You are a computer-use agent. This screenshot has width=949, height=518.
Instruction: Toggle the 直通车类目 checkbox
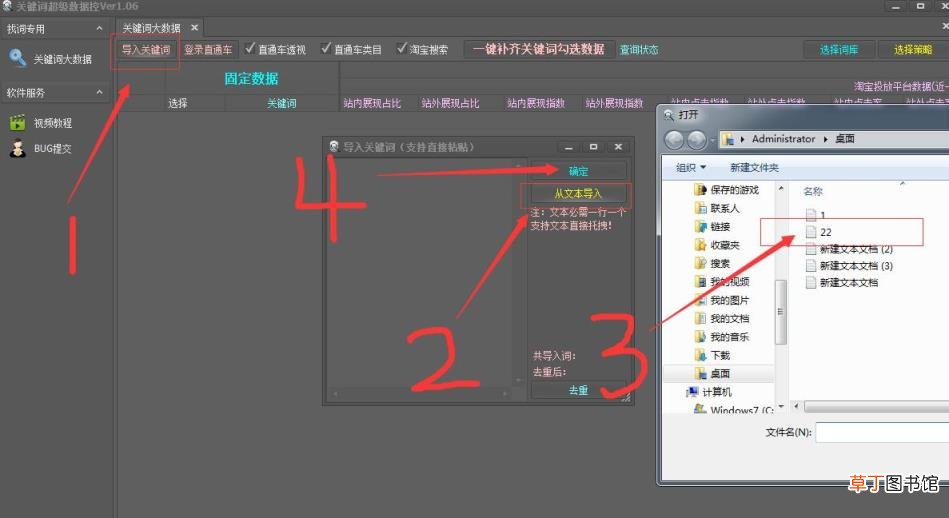(x=326, y=48)
